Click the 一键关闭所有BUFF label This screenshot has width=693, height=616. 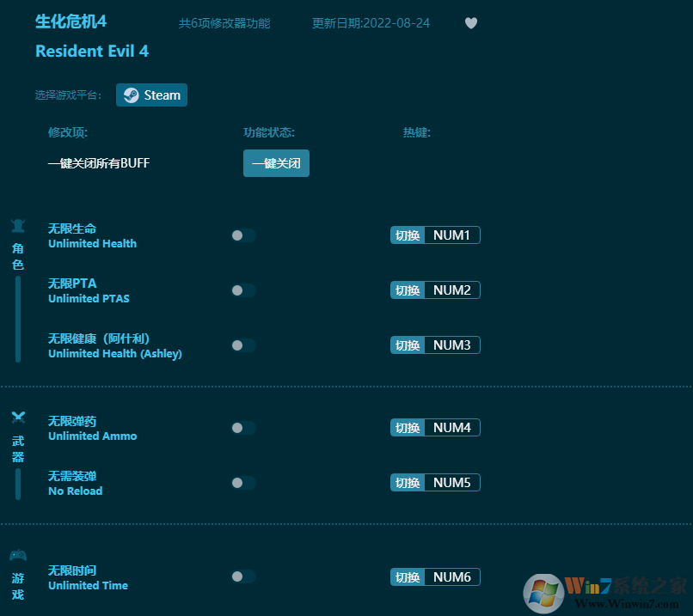(x=99, y=163)
